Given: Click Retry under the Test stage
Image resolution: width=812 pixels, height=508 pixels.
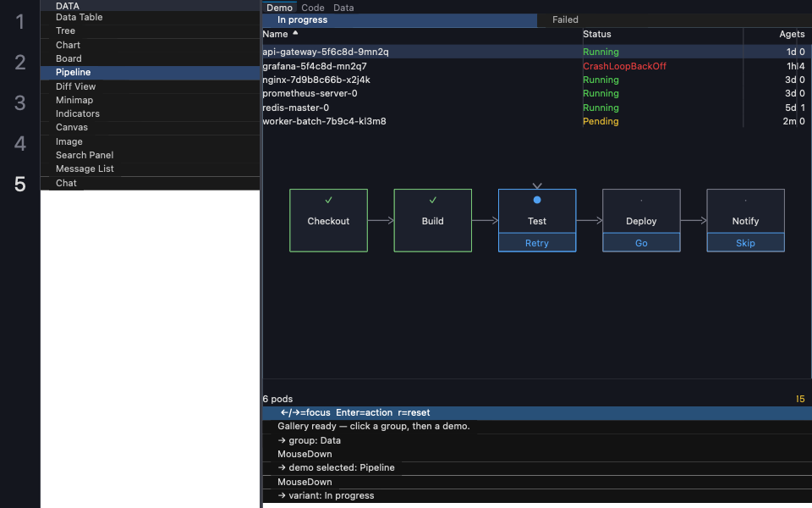Looking at the screenshot, I should click(x=537, y=243).
